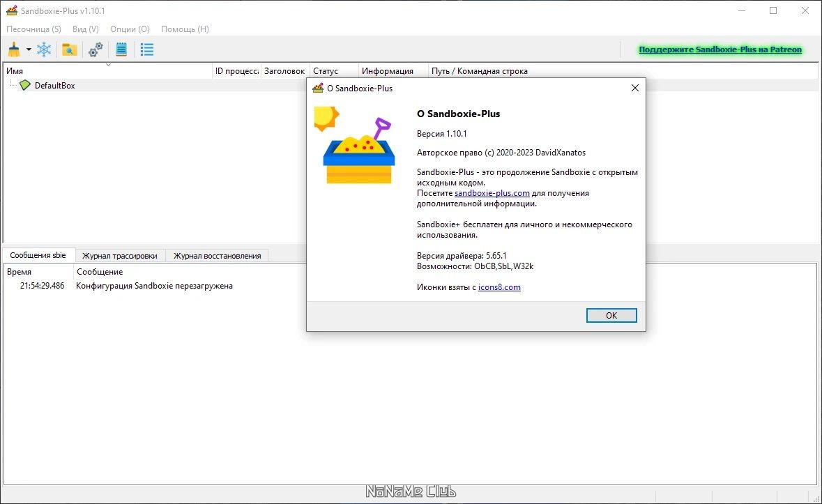The image size is (822, 504).
Task: Click the copyright DavidXanatos line
Action: click(501, 153)
